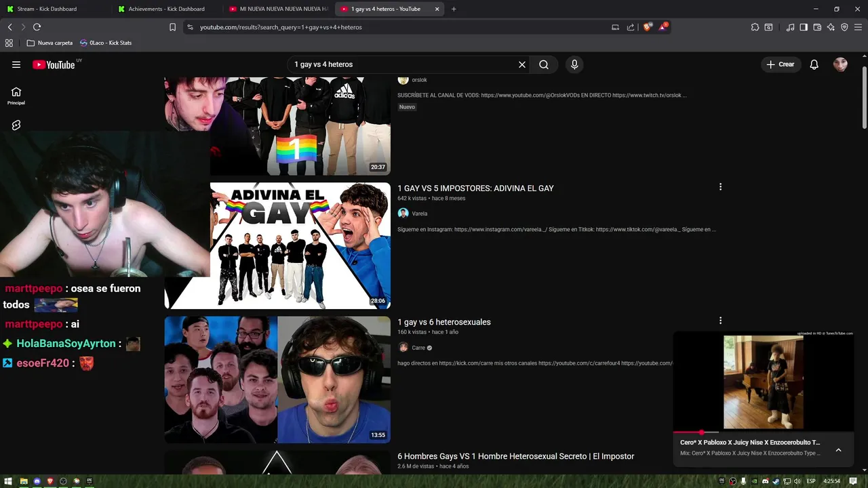Open Windows notification center
The height and width of the screenshot is (488, 868).
coord(853,481)
